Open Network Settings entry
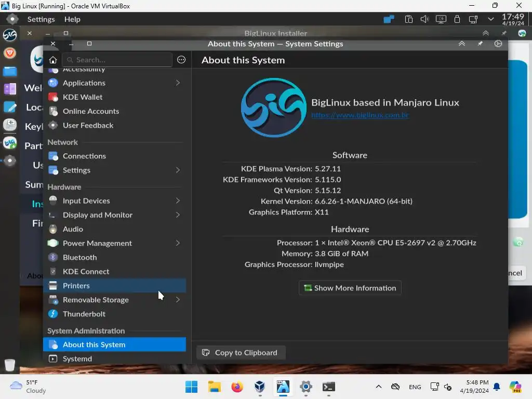532x399 pixels. 115,170
